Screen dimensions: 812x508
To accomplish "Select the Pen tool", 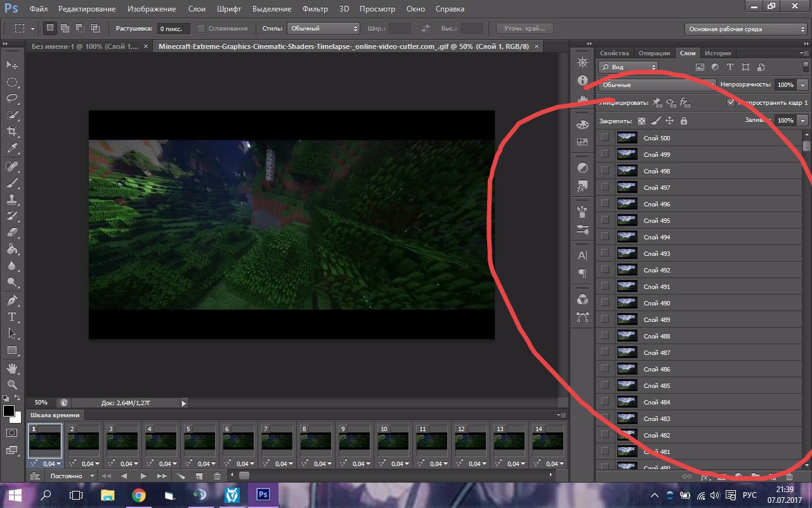I will 12,300.
